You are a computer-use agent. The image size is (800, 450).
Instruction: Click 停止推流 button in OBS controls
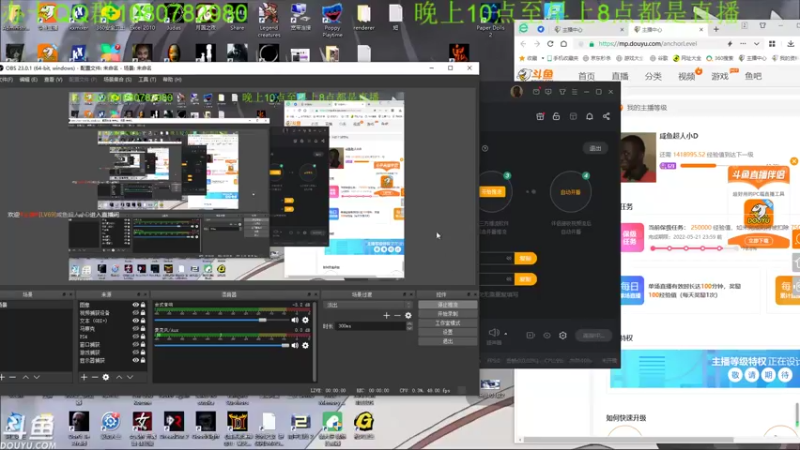point(447,305)
